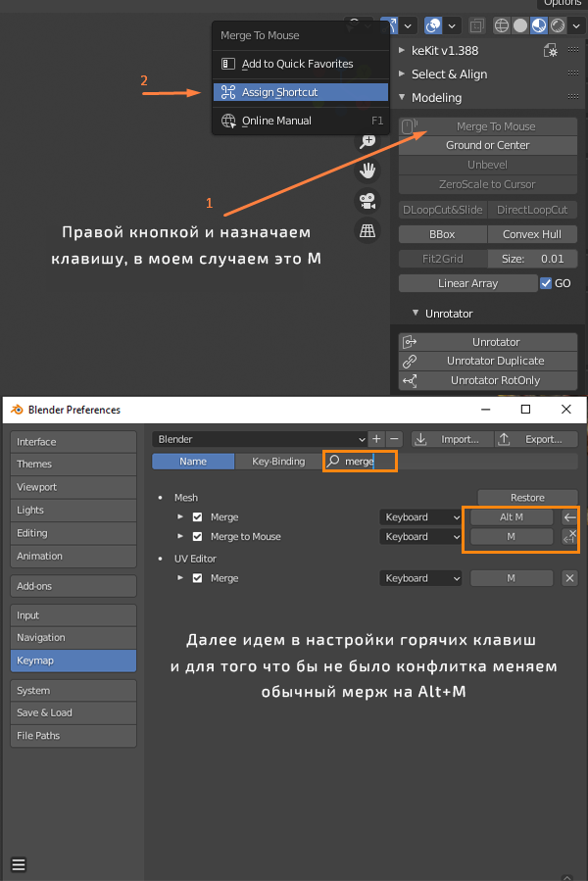Uncheck the UV Editor Merge checkbox
Screen dimensions: 588x881
197,578
